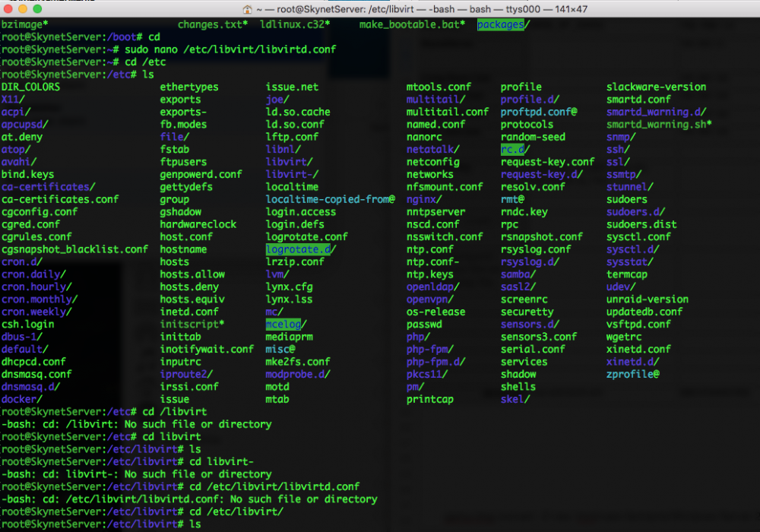Click the unraid-version file name
The image size is (760, 532).
click(x=648, y=299)
